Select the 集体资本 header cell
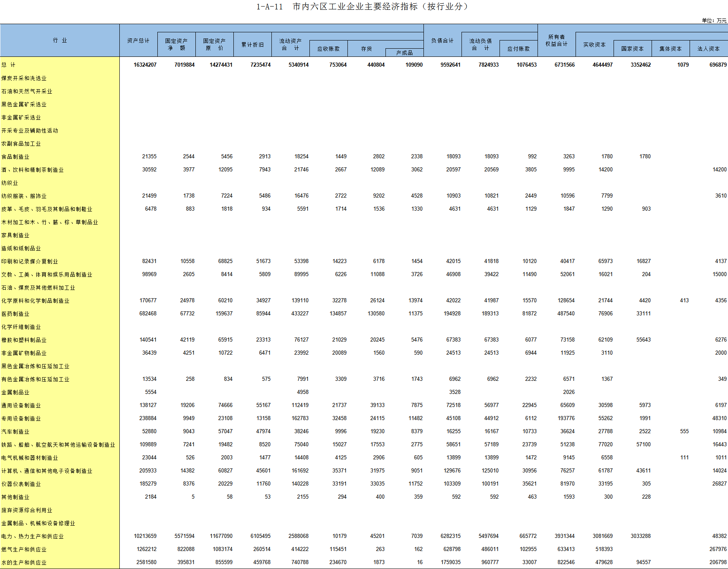This screenshot has height=569, width=728. 670,49
